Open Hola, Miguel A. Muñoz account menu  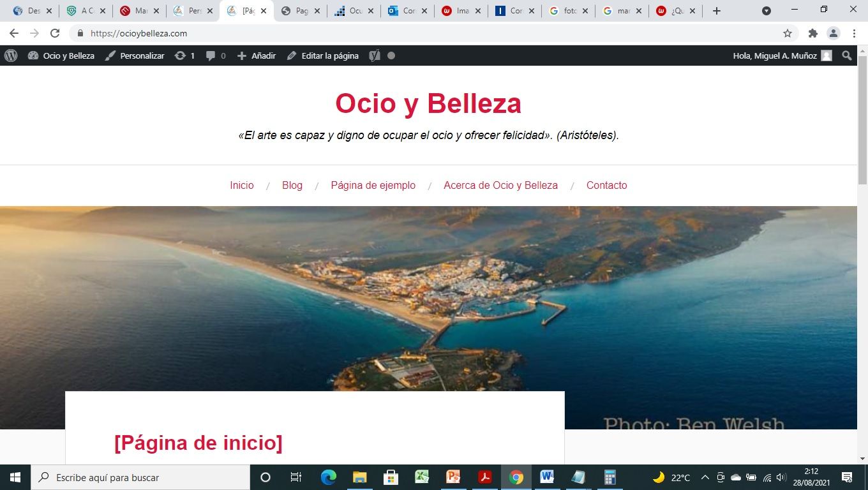pyautogui.click(x=782, y=56)
